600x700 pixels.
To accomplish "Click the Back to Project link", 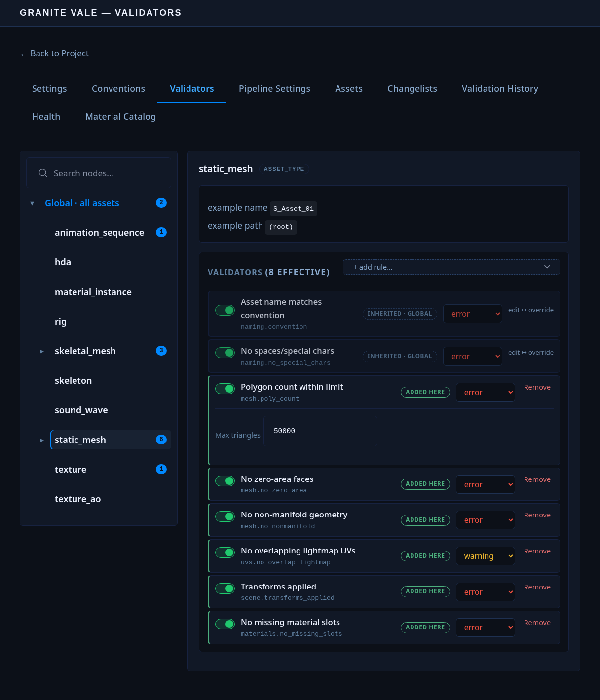I will 54,53.
